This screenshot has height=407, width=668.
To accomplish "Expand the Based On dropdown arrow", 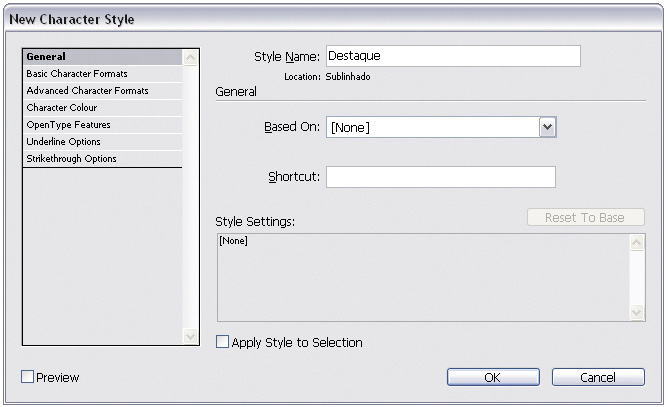I will (547, 127).
